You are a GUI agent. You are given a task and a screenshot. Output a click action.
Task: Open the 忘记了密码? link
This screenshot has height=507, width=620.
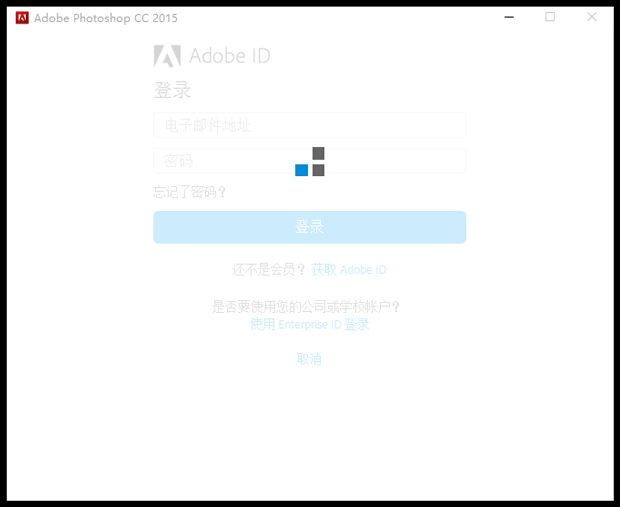click(x=190, y=192)
